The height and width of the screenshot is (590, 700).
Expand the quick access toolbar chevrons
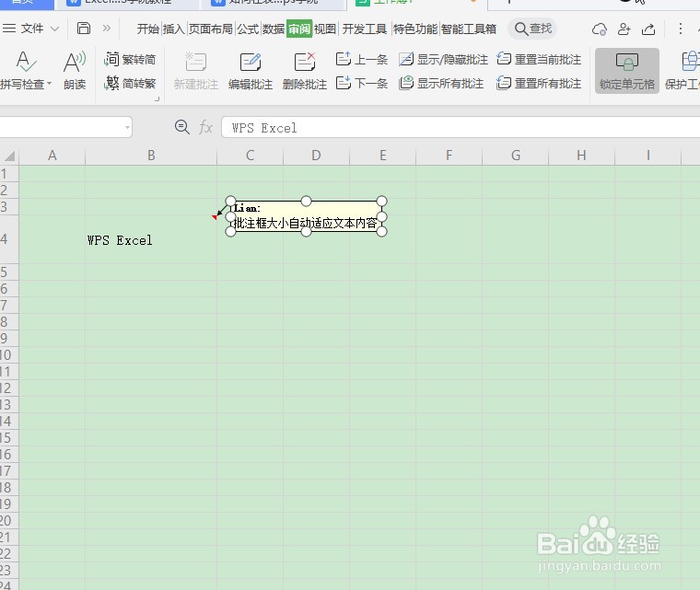click(x=106, y=29)
